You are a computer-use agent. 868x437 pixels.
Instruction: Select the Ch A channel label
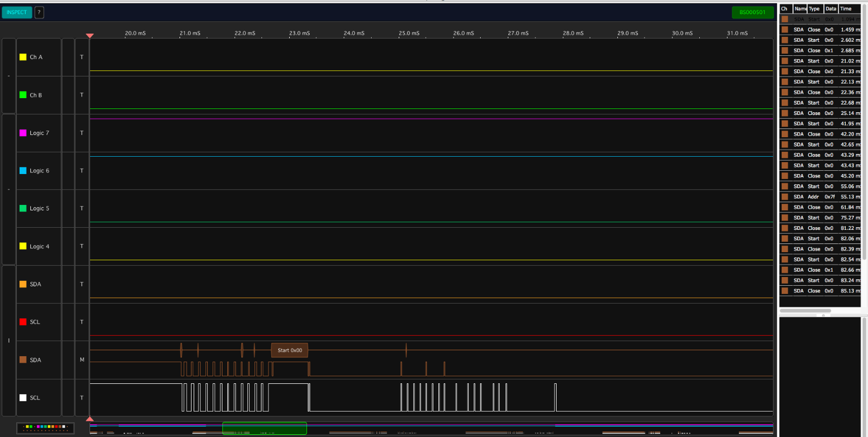click(x=36, y=57)
